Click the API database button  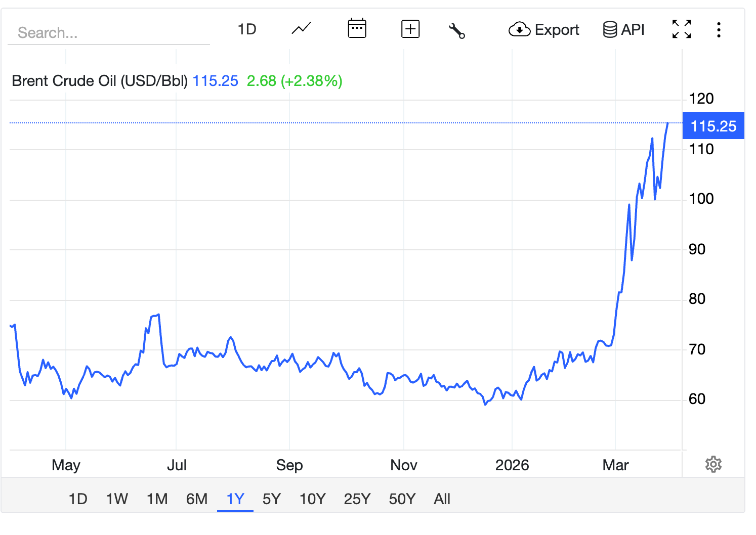tap(623, 30)
